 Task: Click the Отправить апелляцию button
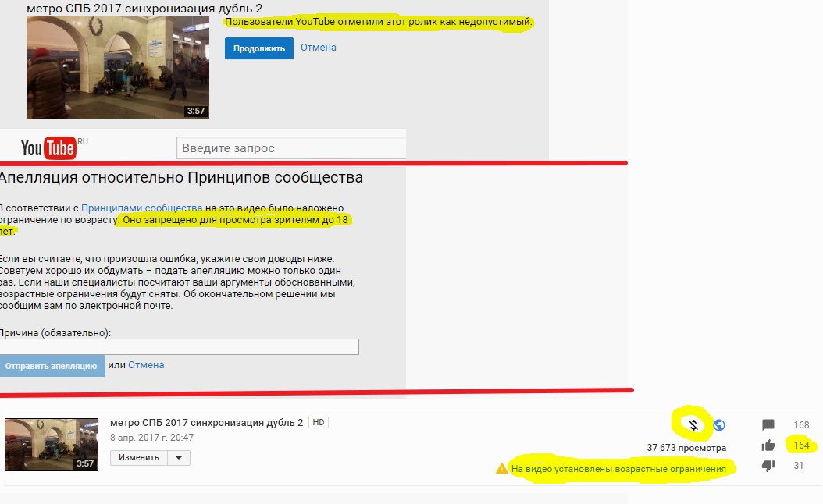[x=52, y=366]
